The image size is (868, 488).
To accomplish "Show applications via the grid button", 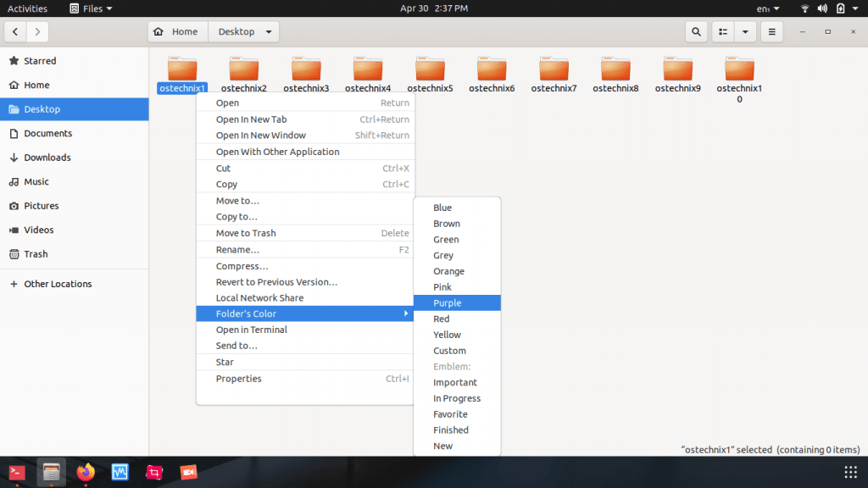I will [x=850, y=472].
